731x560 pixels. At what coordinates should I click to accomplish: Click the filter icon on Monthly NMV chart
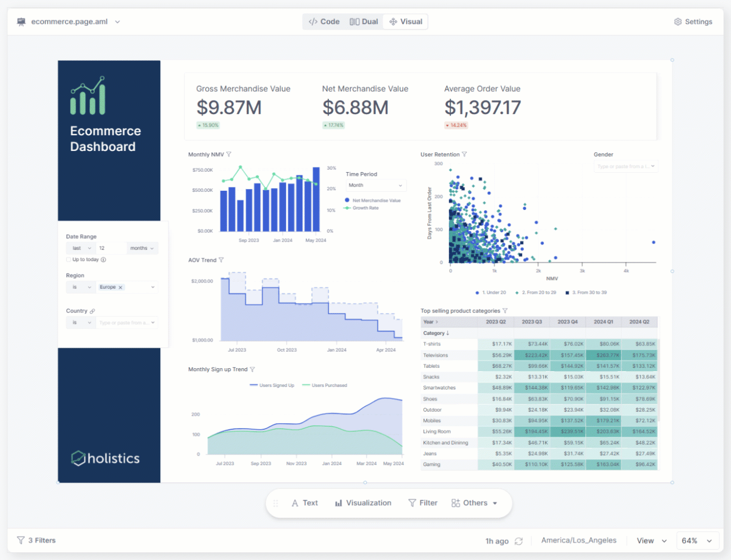pyautogui.click(x=229, y=154)
